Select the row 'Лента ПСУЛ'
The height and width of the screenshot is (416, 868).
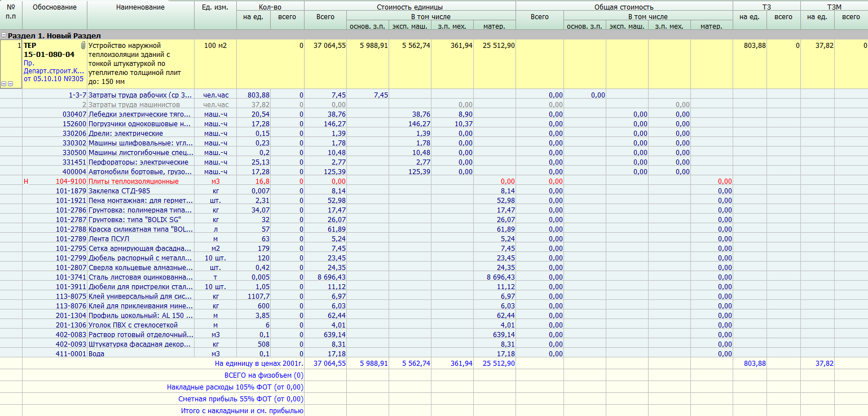pos(434,238)
